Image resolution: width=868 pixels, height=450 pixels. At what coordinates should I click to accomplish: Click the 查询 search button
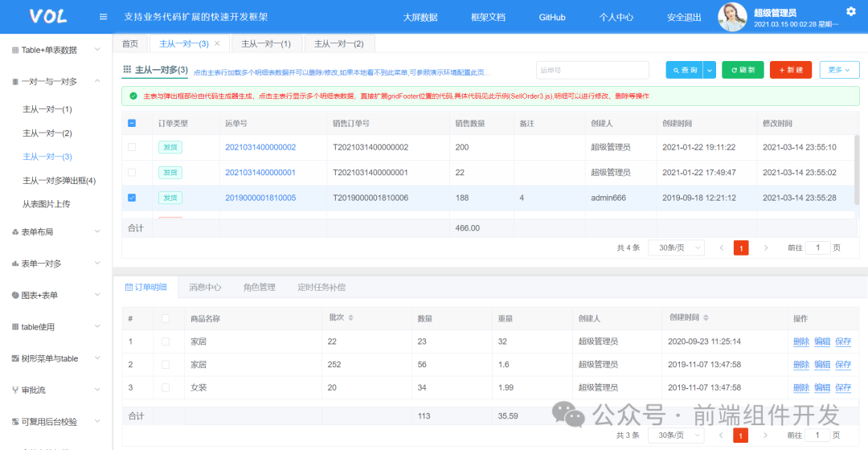coord(684,70)
